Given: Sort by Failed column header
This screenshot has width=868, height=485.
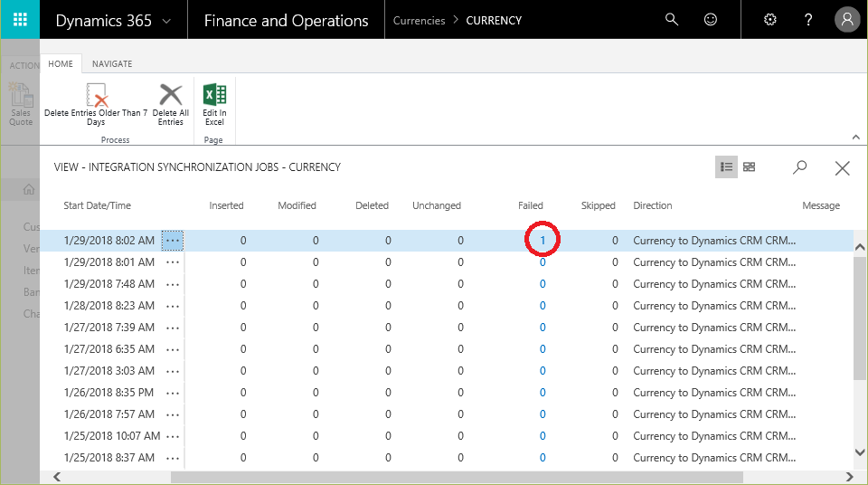Looking at the screenshot, I should pyautogui.click(x=531, y=205).
